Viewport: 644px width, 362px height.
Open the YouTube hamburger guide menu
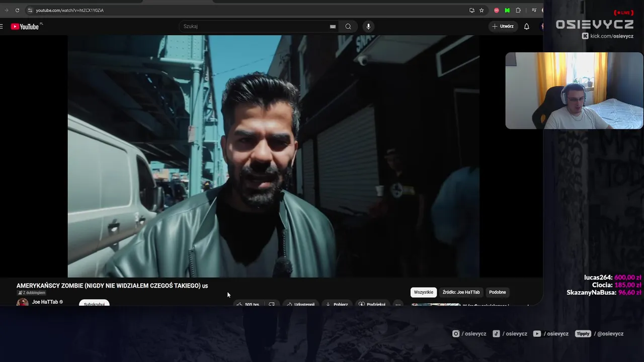(x=2, y=26)
